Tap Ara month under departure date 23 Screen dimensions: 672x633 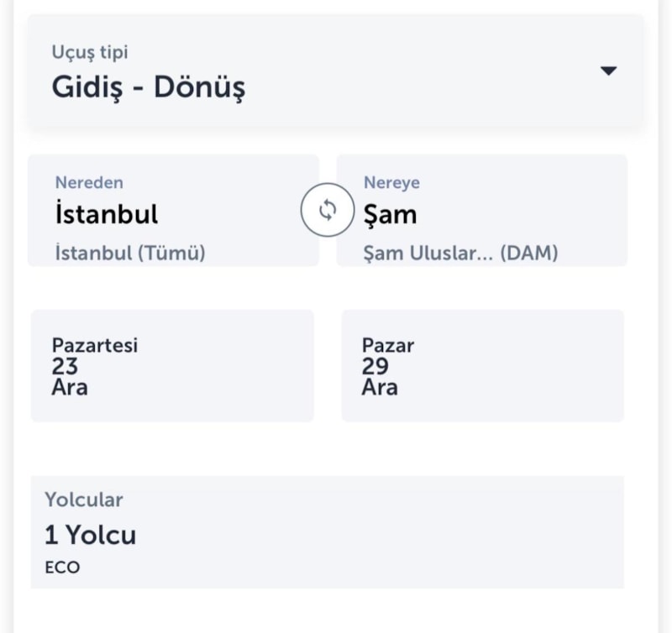[x=70, y=387]
